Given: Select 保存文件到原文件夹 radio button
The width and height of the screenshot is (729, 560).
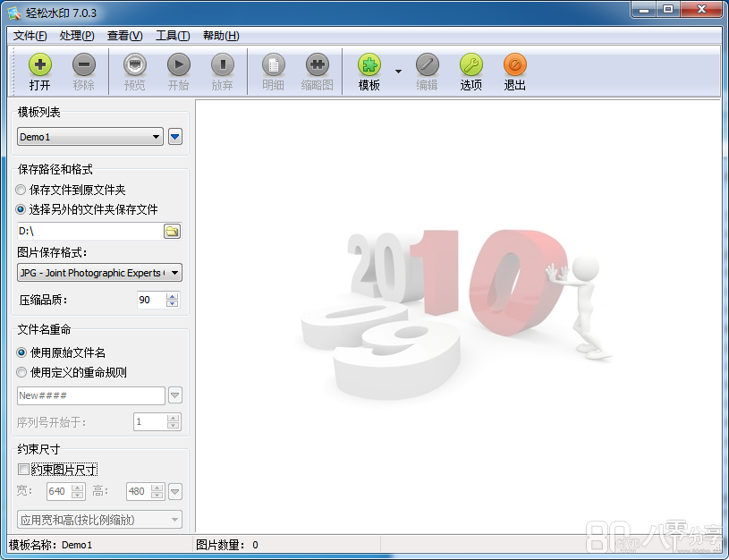Looking at the screenshot, I should [21, 190].
